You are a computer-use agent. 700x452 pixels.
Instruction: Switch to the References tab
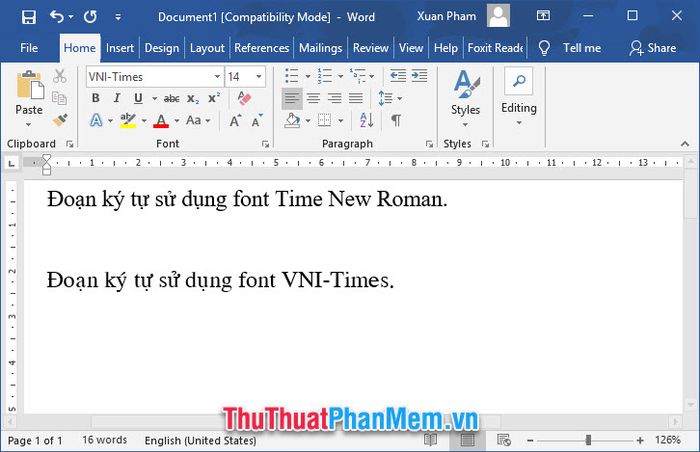(262, 48)
